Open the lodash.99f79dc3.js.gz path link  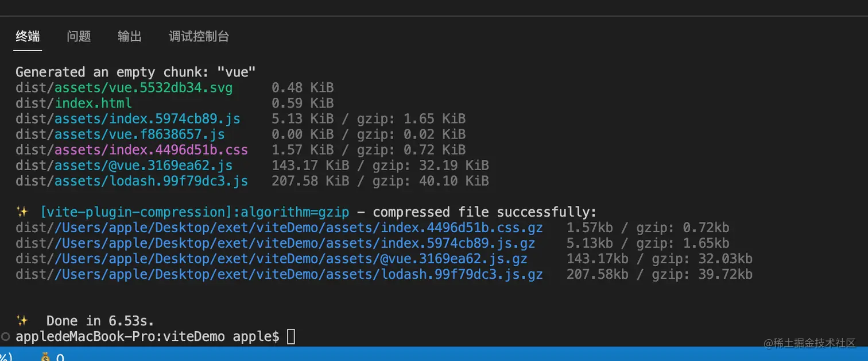click(x=299, y=274)
